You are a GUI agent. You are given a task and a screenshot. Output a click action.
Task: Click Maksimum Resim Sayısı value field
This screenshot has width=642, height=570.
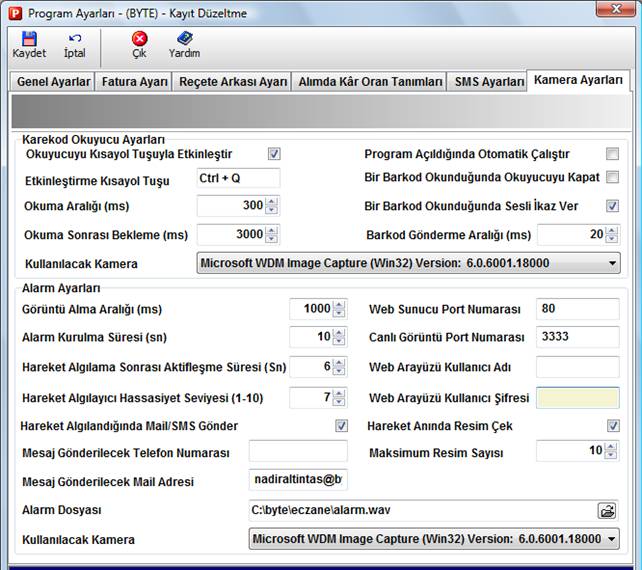tap(570, 451)
